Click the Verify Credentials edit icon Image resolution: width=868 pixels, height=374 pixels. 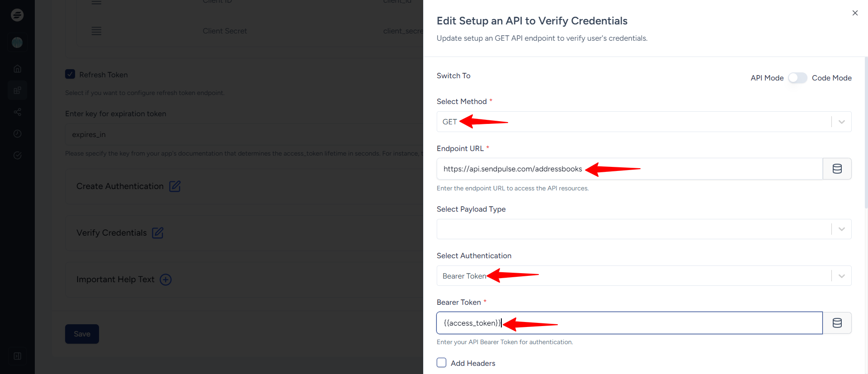tap(157, 233)
